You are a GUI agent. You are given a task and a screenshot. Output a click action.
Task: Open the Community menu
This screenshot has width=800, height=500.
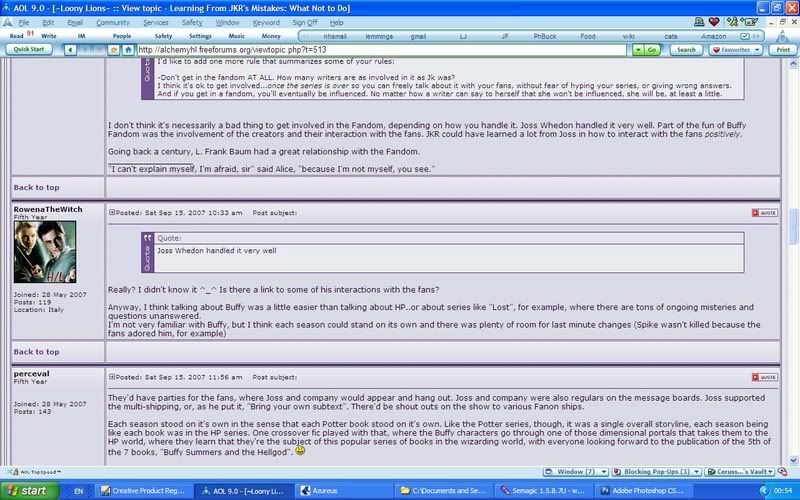(x=112, y=21)
